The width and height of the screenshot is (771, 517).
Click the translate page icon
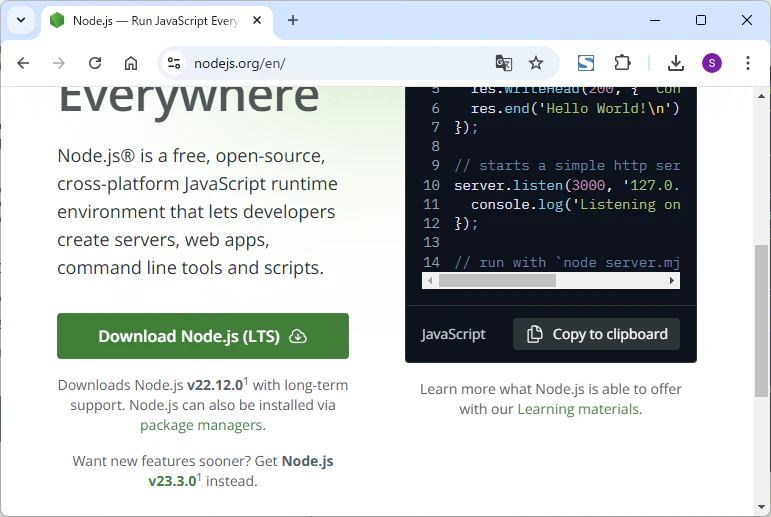click(x=504, y=63)
